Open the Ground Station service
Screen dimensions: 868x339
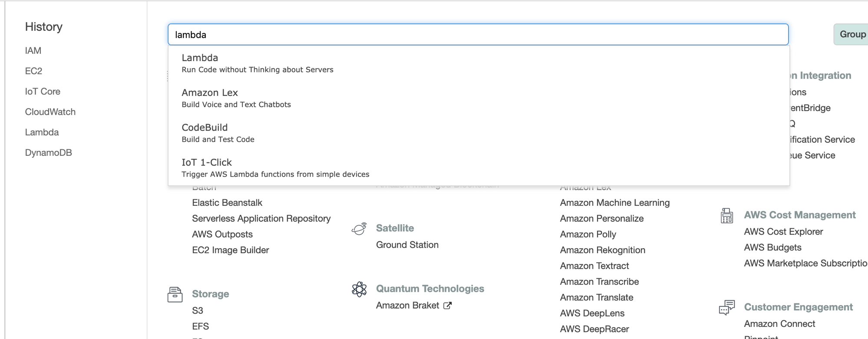coord(407,245)
